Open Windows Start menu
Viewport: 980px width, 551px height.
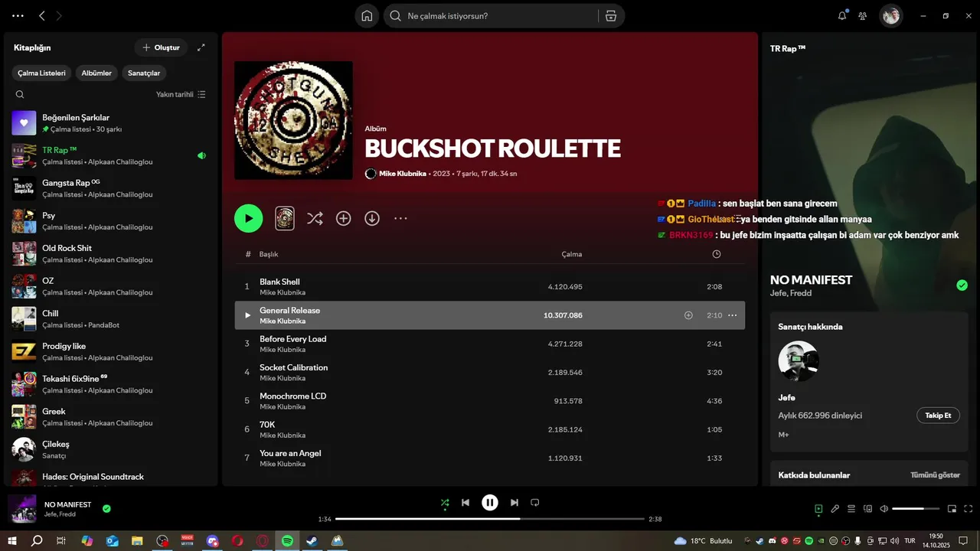pyautogui.click(x=12, y=541)
